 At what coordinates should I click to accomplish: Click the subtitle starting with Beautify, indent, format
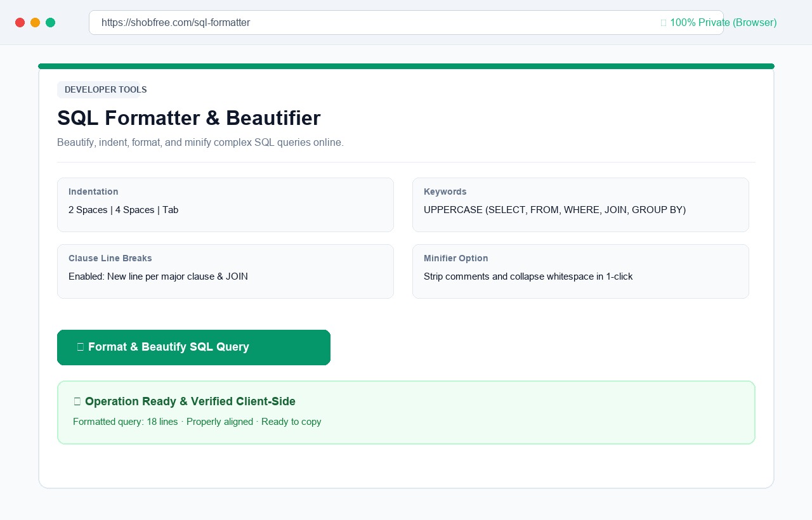click(200, 143)
